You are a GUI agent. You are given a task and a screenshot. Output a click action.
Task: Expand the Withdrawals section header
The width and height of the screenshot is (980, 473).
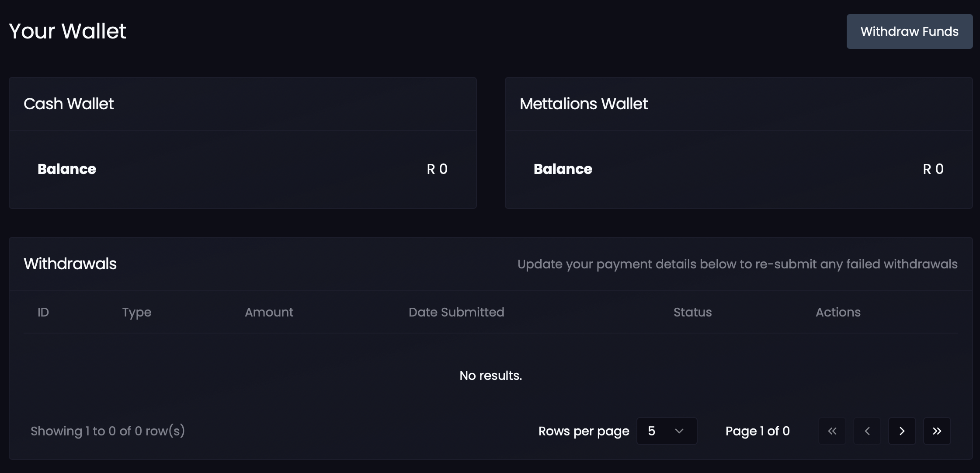pos(70,264)
